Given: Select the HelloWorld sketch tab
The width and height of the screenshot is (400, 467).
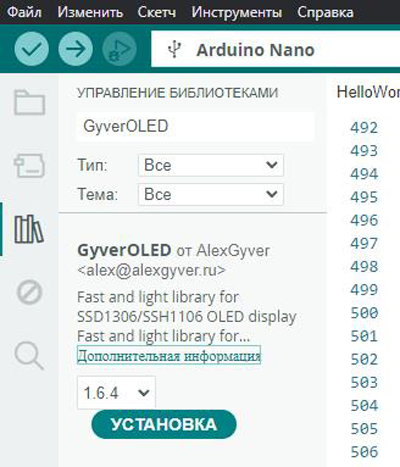Looking at the screenshot, I should pyautogui.click(x=368, y=92).
